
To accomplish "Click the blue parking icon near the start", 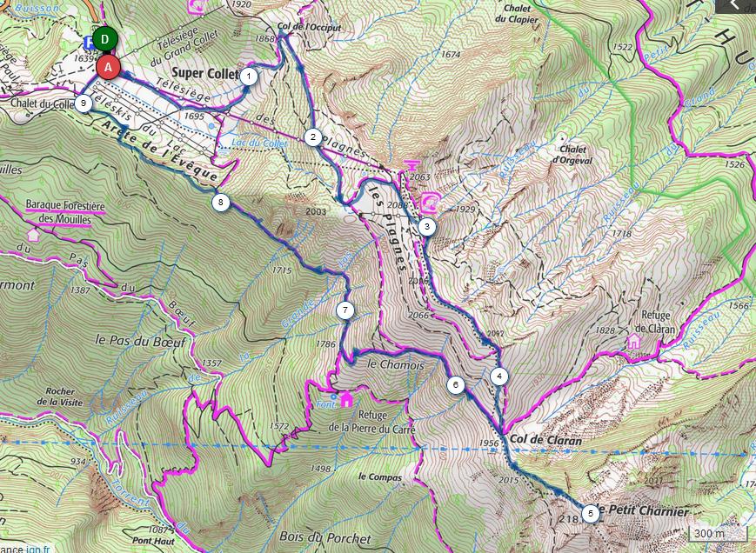I will click(x=88, y=43).
